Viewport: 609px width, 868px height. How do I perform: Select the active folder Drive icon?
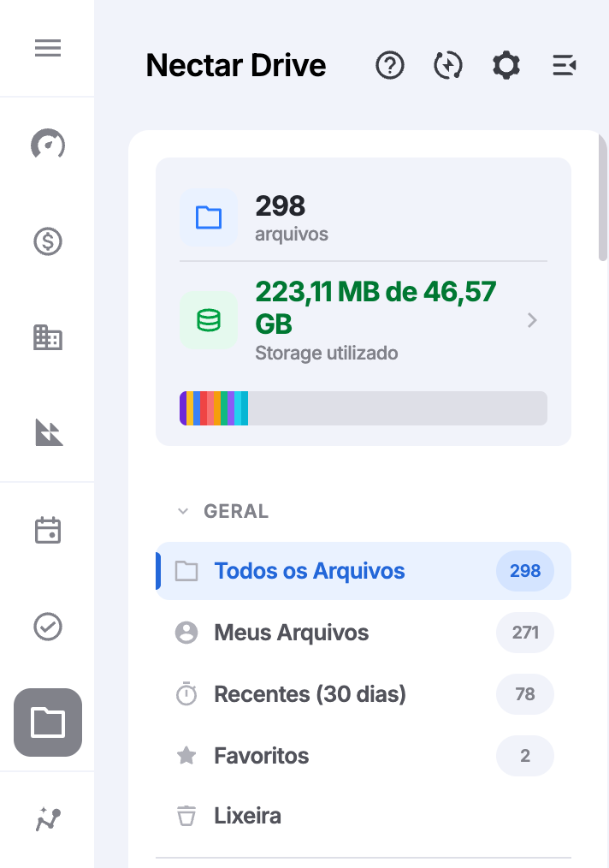click(x=48, y=722)
